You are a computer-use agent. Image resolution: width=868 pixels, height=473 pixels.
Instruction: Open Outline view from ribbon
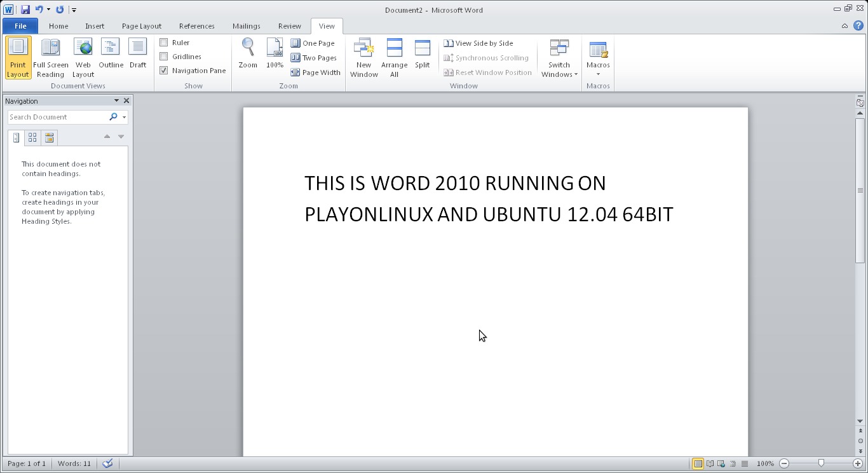click(x=111, y=53)
